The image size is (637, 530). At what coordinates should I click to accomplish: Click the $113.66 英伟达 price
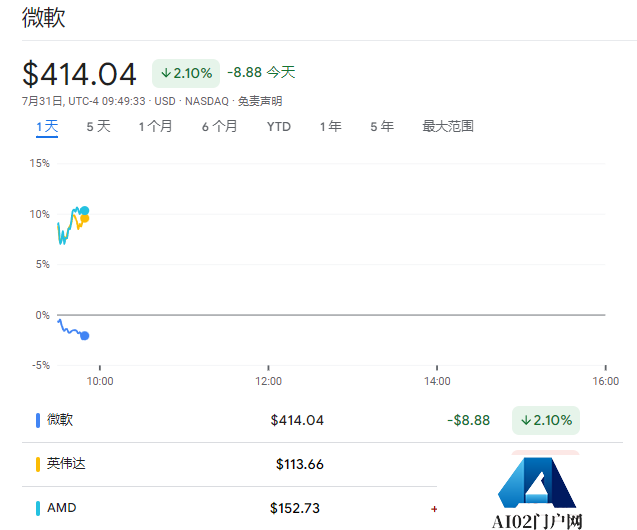point(300,464)
